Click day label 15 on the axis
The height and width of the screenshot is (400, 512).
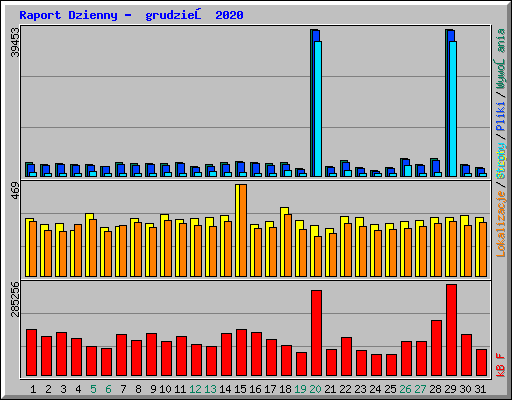[240, 389]
